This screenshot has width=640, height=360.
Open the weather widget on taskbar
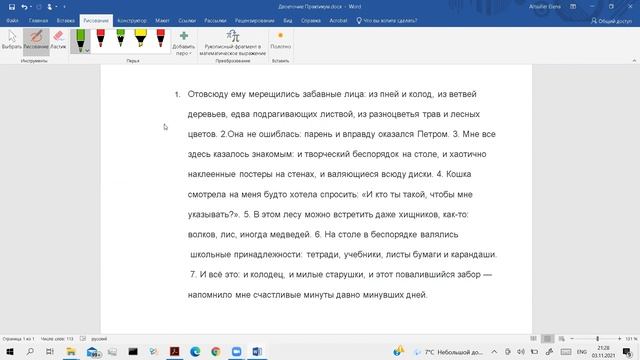[448, 352]
